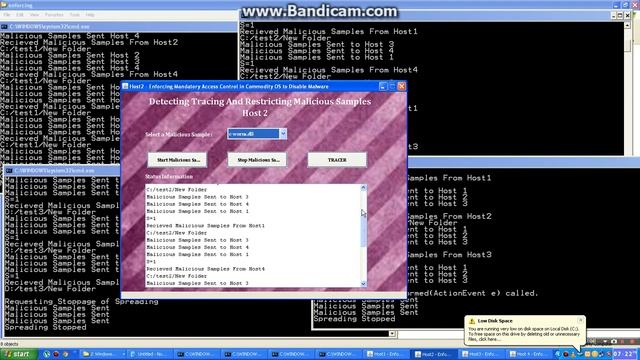Switch to Host4 - Enfo taskbar button
This screenshot has width=640, height=360.
[x=528, y=354]
